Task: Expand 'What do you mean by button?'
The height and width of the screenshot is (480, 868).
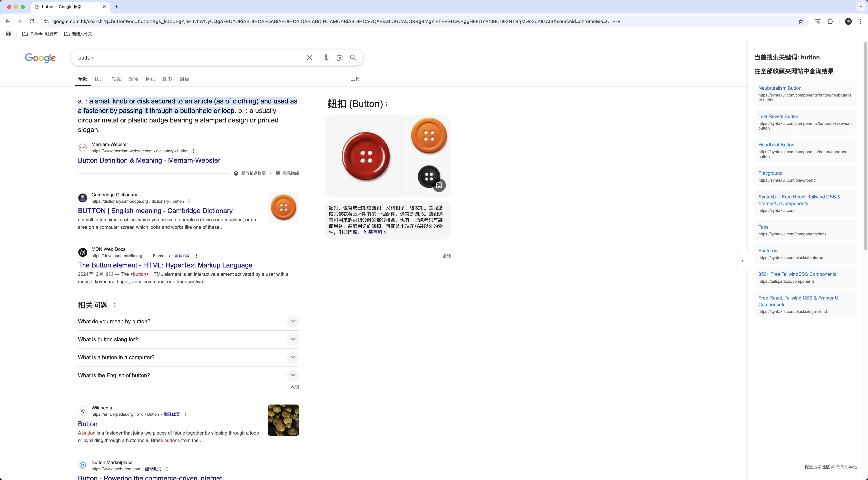Action: pyautogui.click(x=293, y=321)
